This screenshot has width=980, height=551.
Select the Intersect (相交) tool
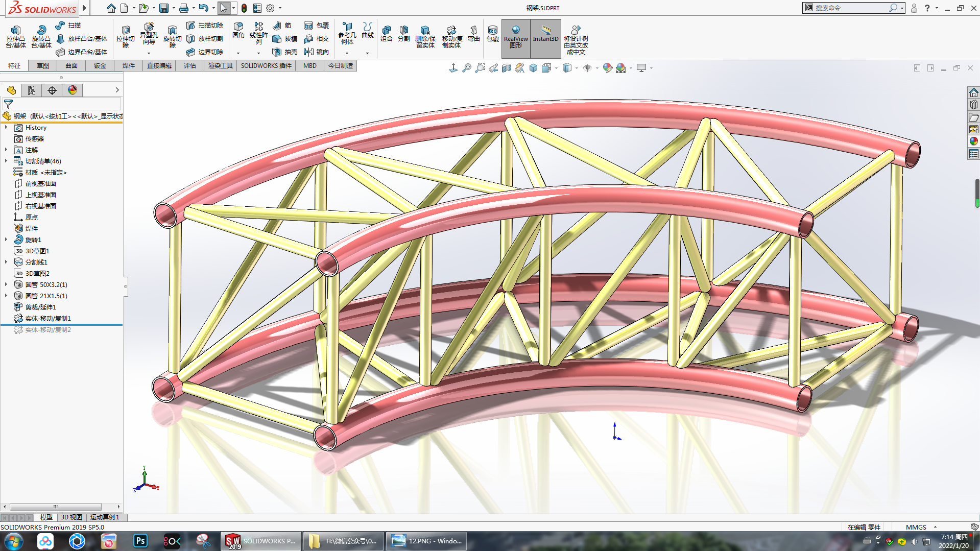pos(316,39)
